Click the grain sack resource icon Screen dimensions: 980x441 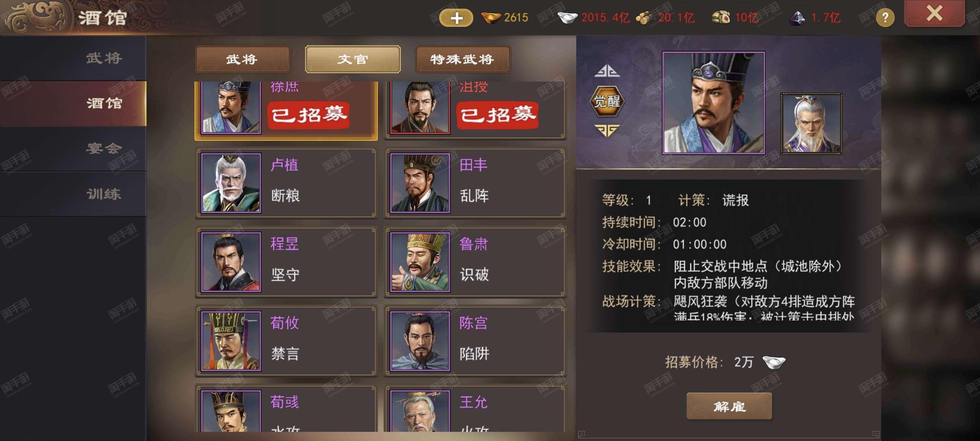point(721,18)
